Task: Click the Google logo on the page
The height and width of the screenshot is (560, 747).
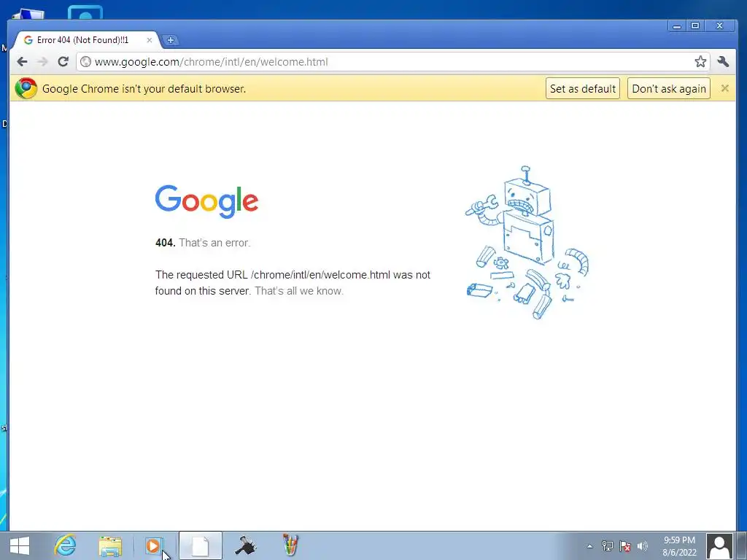Action: tap(206, 201)
